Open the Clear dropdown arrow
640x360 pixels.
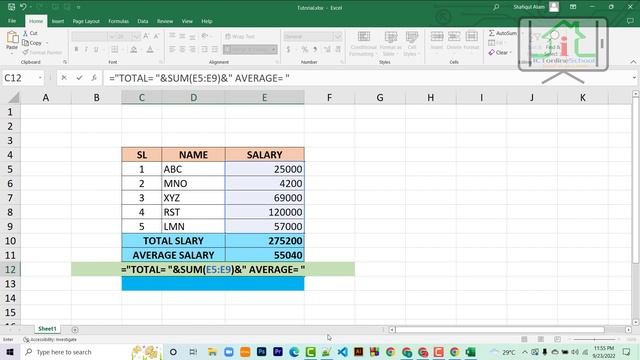tap(510, 53)
